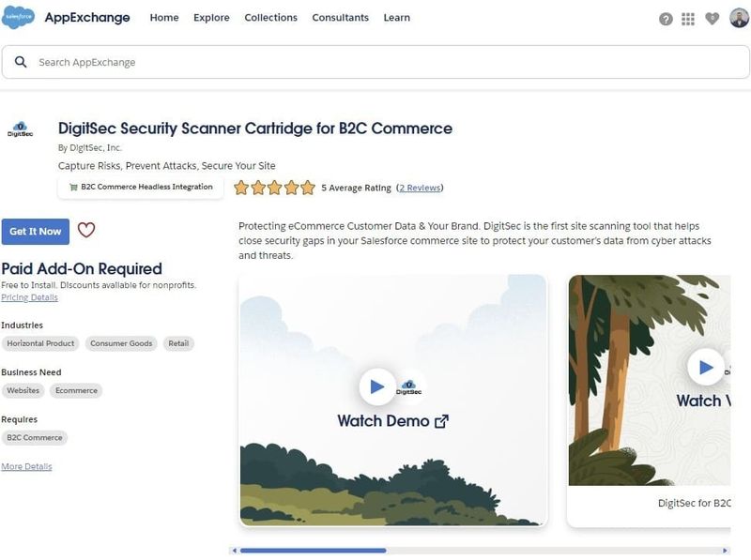751x560 pixels.
Task: Click the five-star rating
Action: point(274,188)
